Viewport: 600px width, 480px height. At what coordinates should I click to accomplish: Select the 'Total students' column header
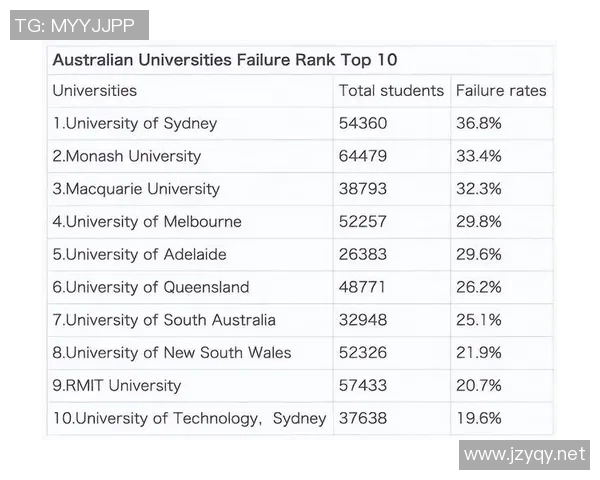(x=391, y=91)
